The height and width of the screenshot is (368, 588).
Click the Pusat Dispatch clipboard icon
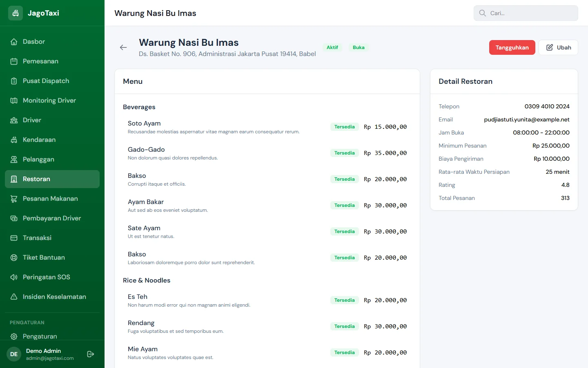[x=14, y=81]
